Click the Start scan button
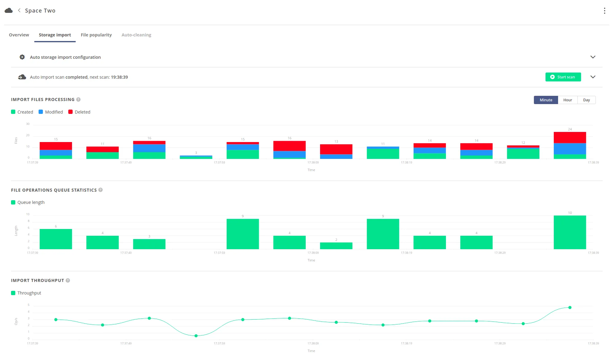 click(563, 77)
